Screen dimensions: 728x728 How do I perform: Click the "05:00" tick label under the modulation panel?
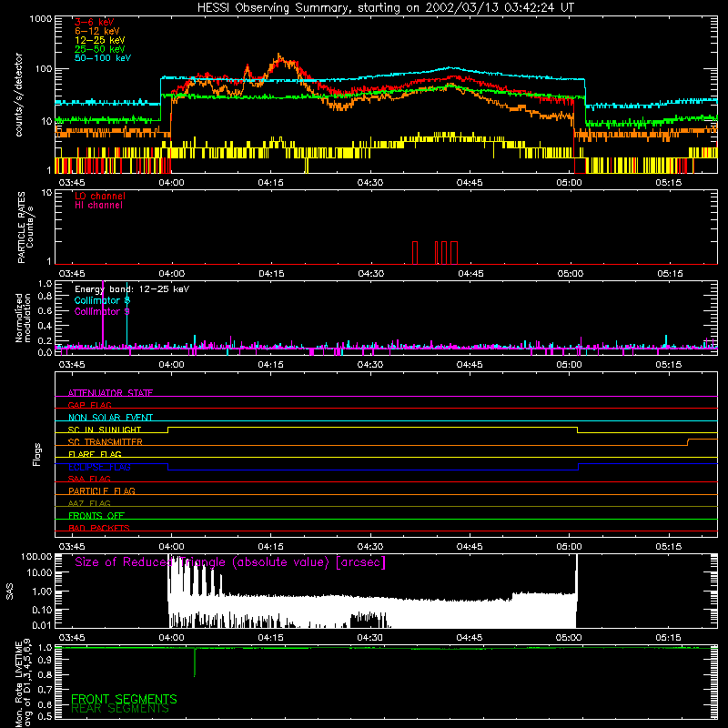point(569,365)
